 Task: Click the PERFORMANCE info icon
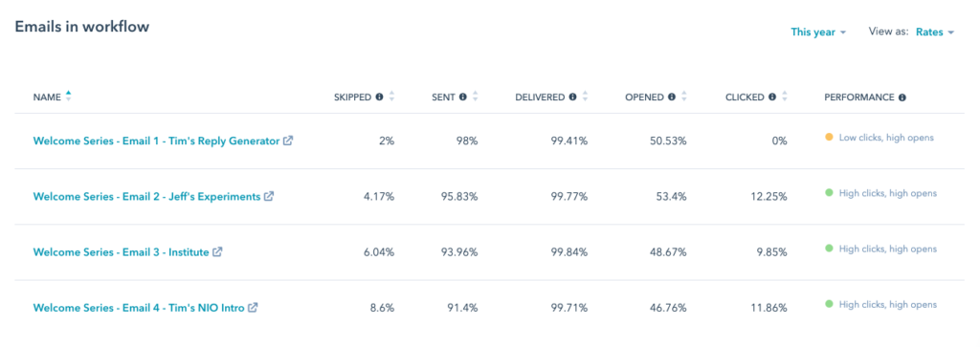(x=902, y=98)
